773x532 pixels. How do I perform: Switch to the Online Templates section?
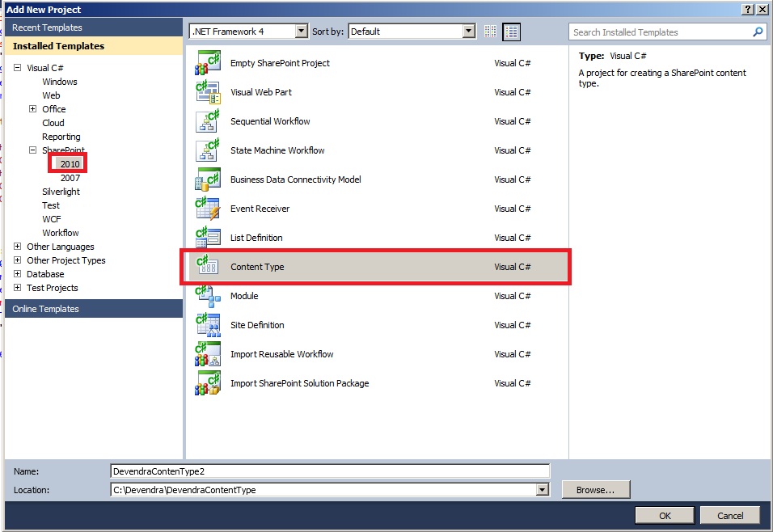tap(45, 308)
